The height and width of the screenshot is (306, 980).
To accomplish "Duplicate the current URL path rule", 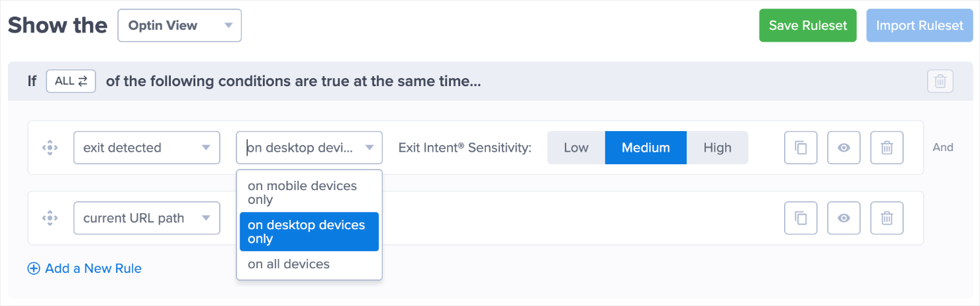I will click(801, 218).
